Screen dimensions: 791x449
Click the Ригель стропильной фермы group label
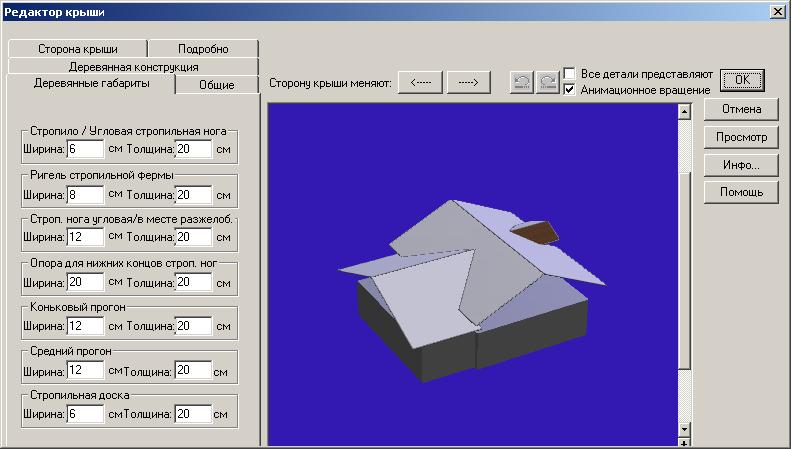[x=102, y=175]
